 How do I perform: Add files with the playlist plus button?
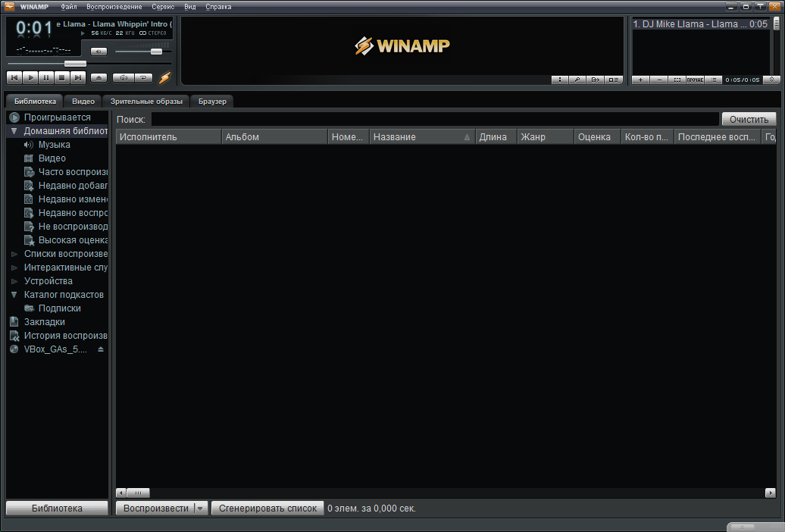(x=641, y=80)
